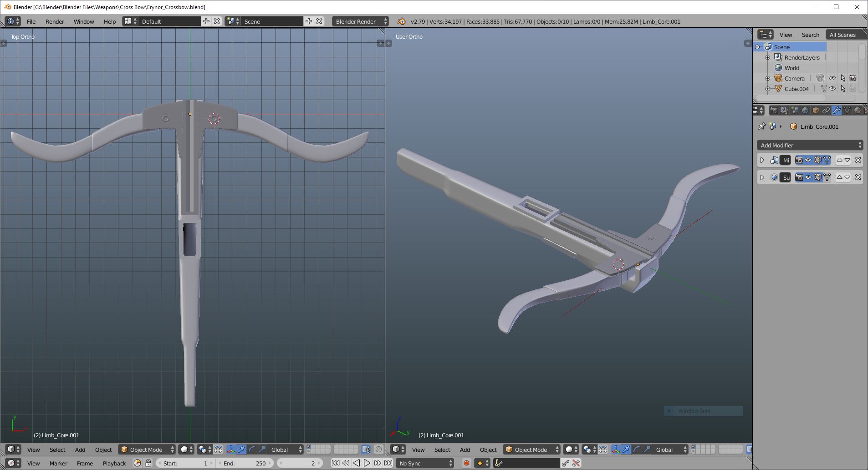Viewport: 868px width, 470px height.
Task: Open the Object Constraints tab (chain icon)
Action: click(826, 111)
